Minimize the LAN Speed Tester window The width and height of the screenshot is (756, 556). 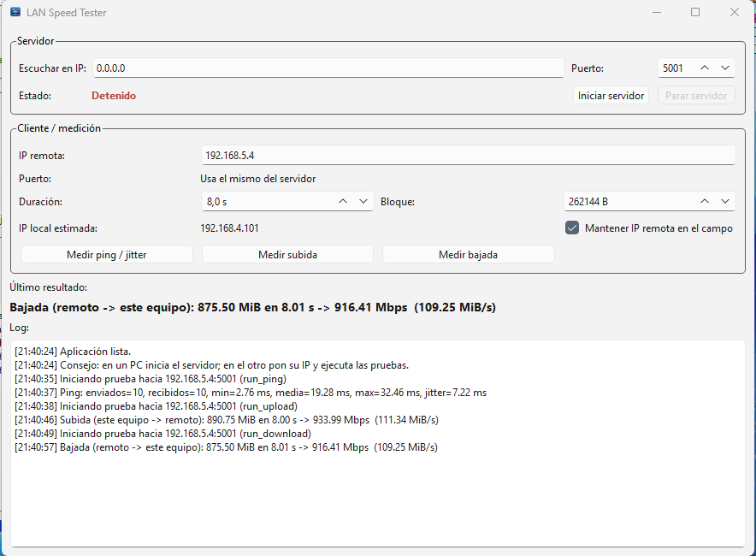tap(657, 13)
